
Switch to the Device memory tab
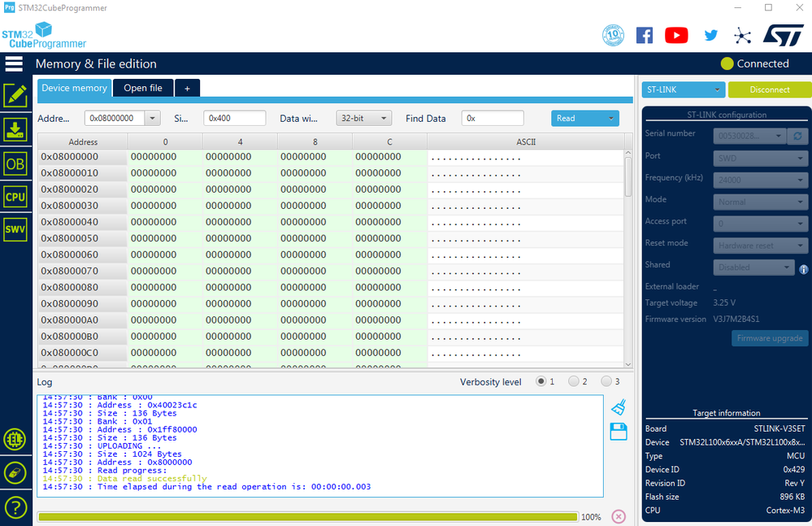point(74,88)
